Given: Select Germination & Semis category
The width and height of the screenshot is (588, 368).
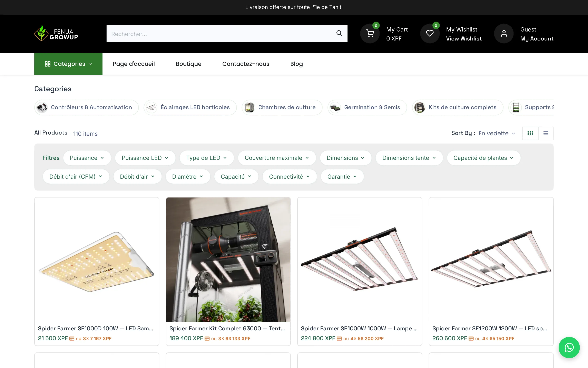Looking at the screenshot, I should 367,107.
